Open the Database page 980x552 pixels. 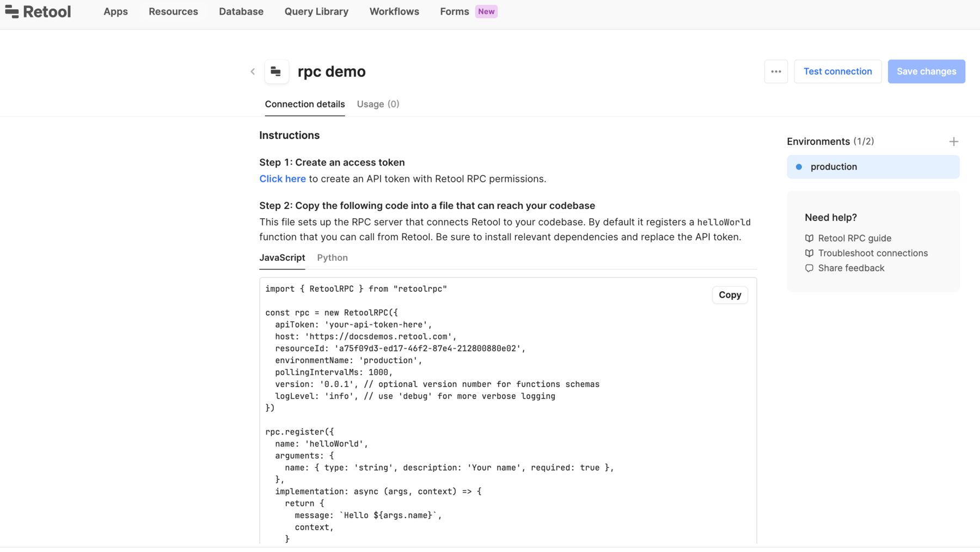click(241, 11)
